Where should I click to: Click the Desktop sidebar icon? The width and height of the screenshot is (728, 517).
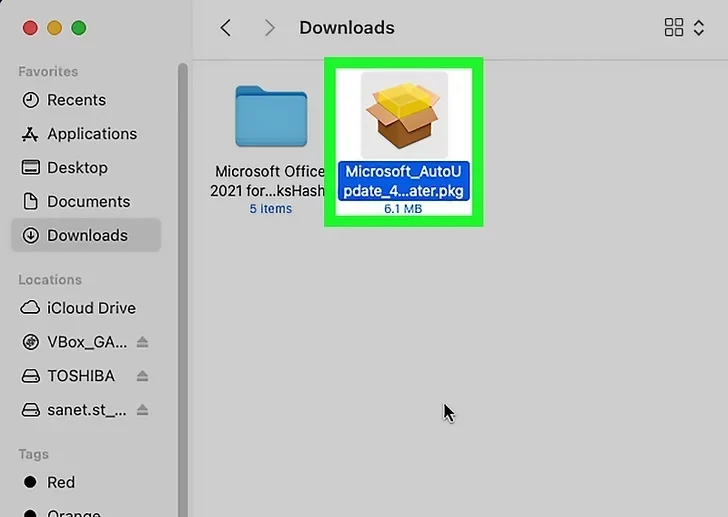click(x=31, y=168)
